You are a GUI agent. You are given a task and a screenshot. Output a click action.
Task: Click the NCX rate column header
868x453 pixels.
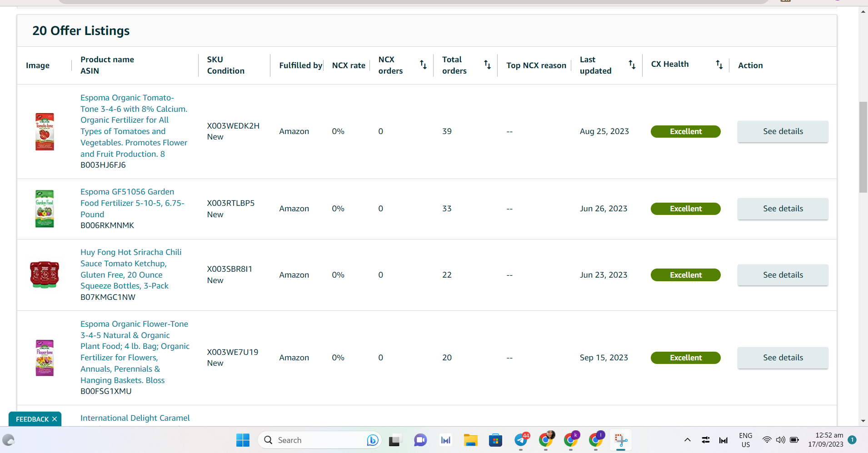[x=349, y=65]
